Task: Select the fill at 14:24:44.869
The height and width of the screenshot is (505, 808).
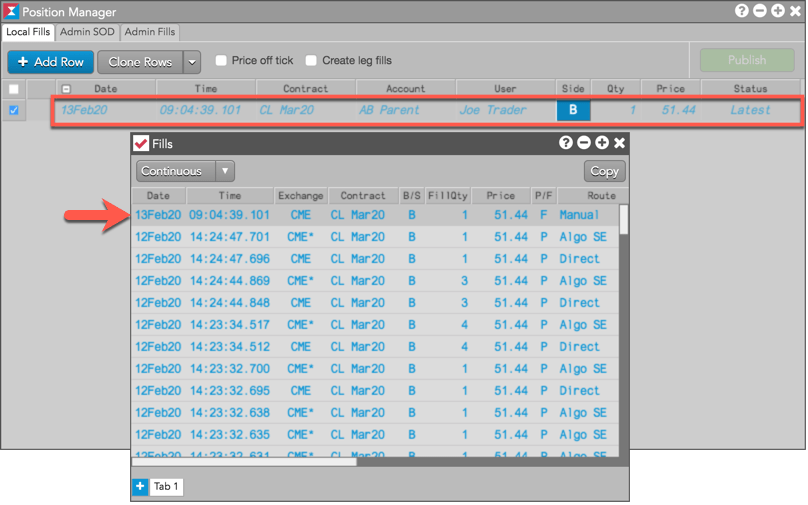Action: click(375, 281)
